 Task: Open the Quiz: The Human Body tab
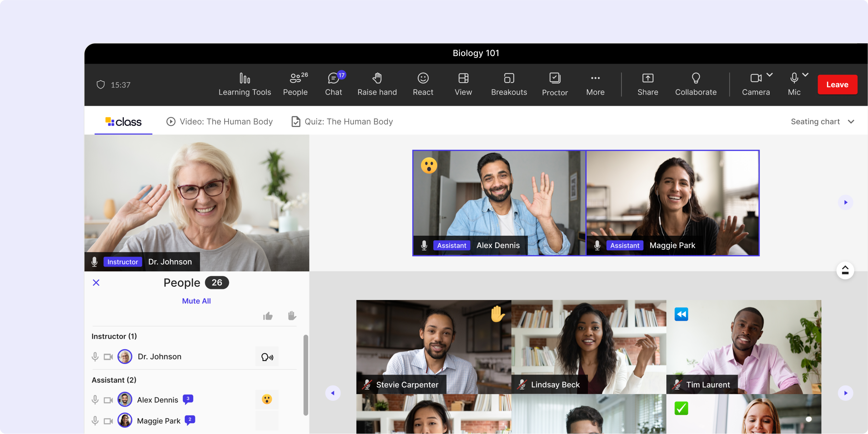348,121
